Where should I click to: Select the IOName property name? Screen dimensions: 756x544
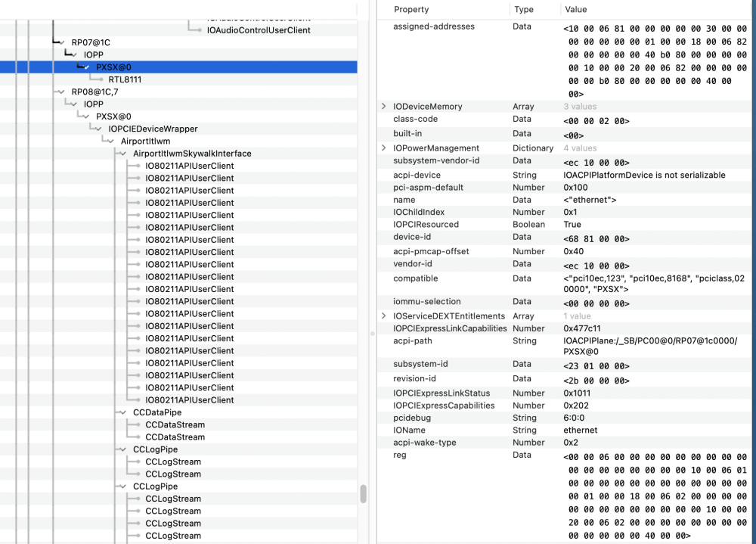click(409, 430)
